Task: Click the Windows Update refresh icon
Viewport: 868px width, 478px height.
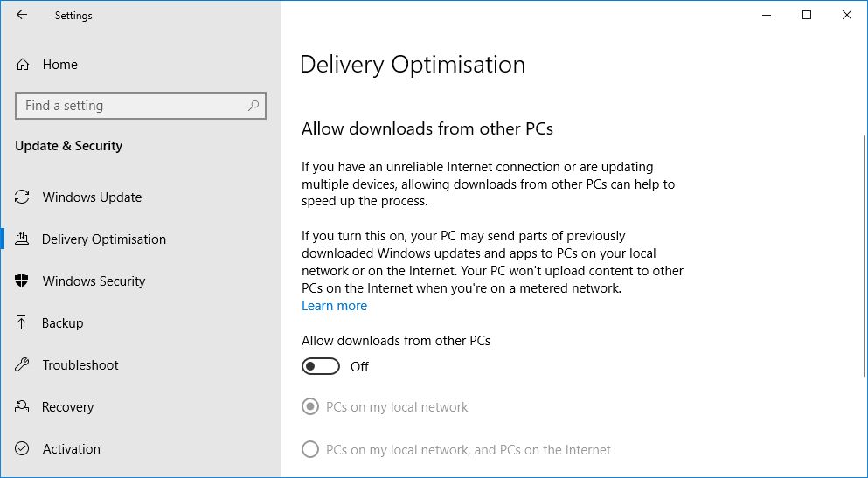Action: point(23,197)
